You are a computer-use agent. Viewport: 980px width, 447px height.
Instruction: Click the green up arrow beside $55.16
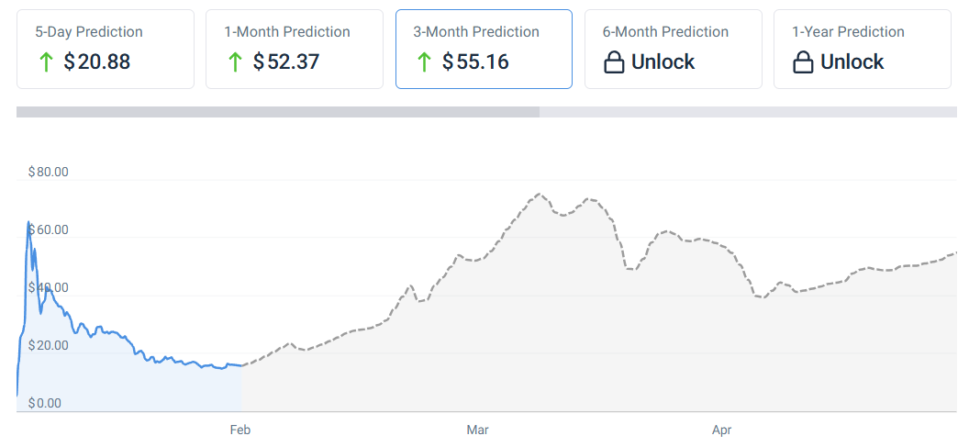coord(423,62)
